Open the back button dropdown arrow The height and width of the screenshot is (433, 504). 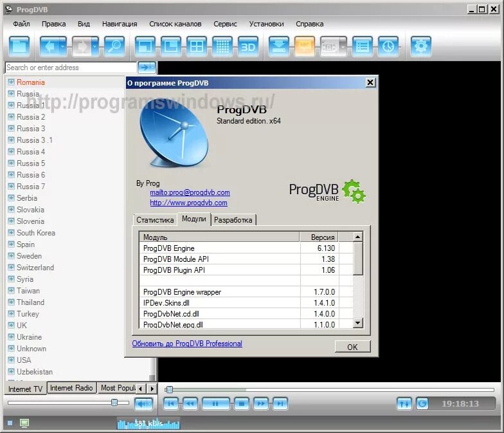pyautogui.click(x=63, y=46)
